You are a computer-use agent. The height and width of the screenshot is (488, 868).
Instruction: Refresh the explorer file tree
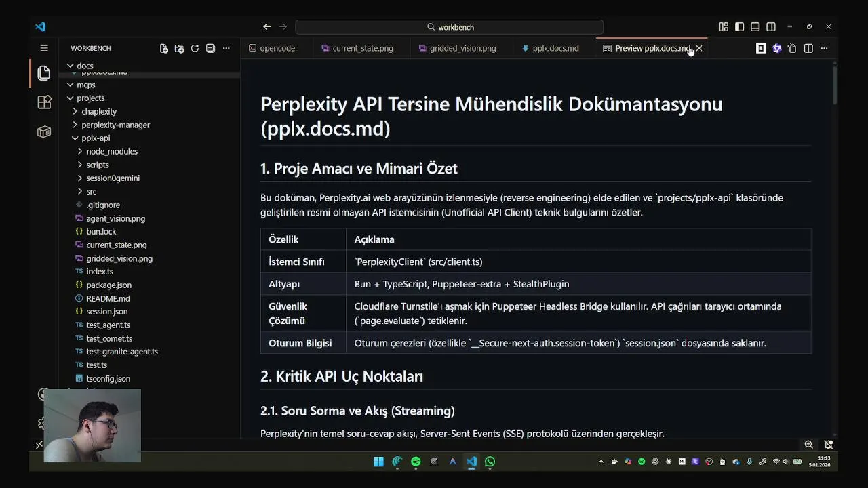pyautogui.click(x=195, y=48)
